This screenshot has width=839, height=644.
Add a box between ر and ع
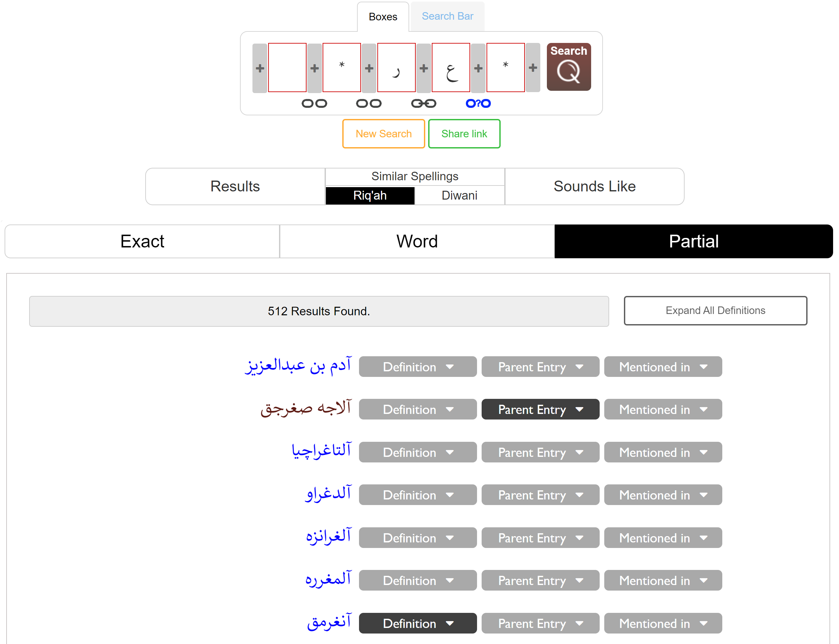423,68
